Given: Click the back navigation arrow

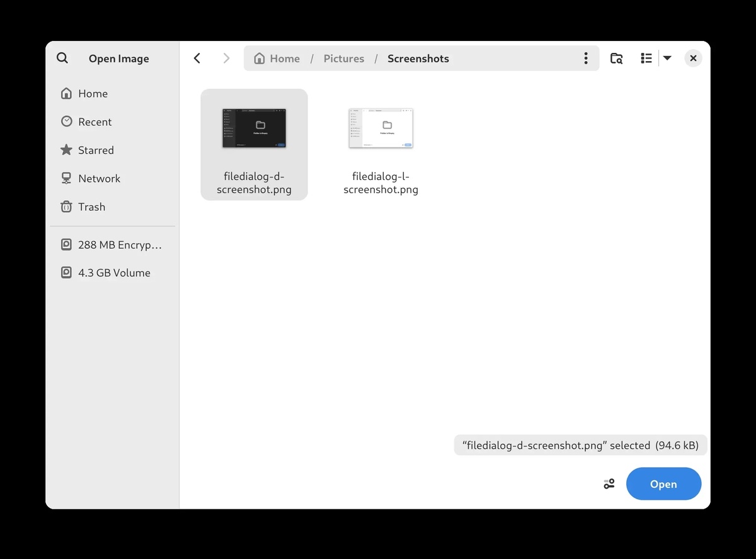Looking at the screenshot, I should click(197, 58).
